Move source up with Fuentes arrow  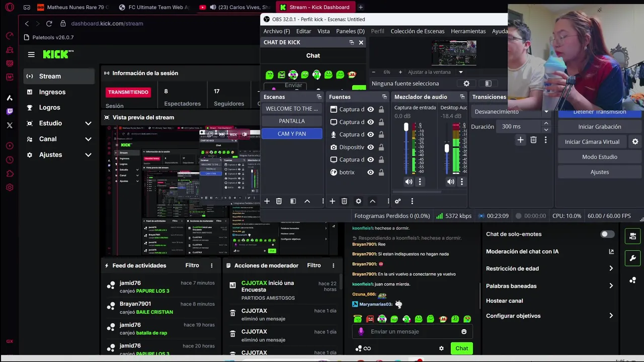tap(372, 201)
